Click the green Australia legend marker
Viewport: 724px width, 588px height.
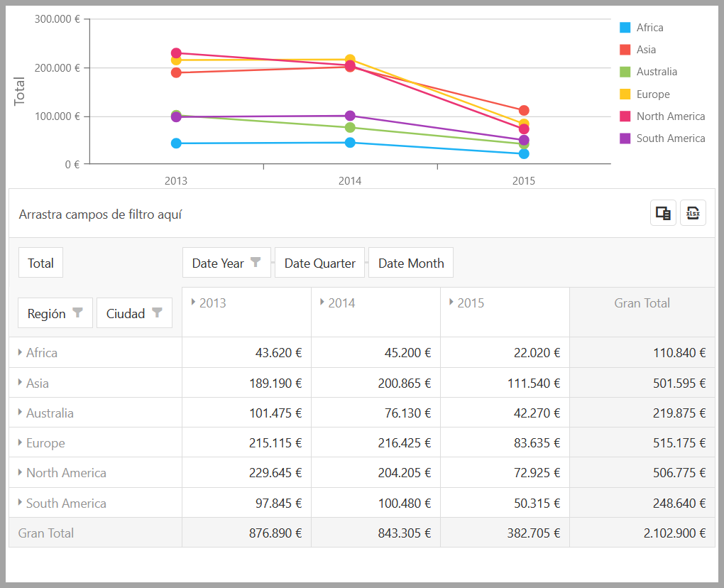pyautogui.click(x=625, y=72)
